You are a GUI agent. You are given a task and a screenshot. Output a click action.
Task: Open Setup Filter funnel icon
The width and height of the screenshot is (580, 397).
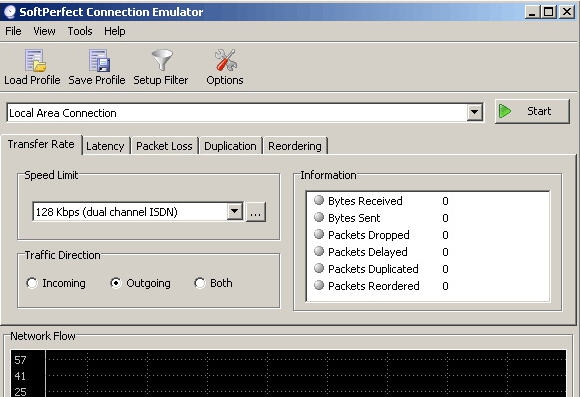[x=162, y=60]
